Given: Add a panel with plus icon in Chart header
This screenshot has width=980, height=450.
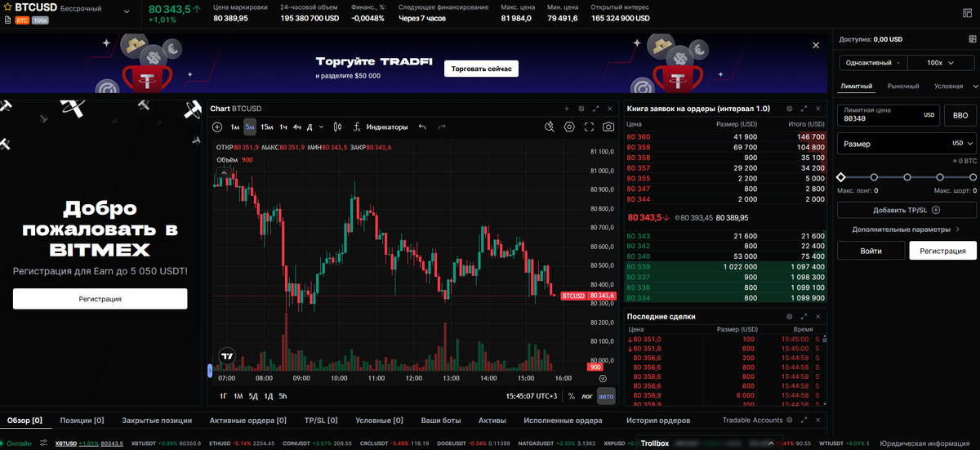Looking at the screenshot, I should pos(567,109).
